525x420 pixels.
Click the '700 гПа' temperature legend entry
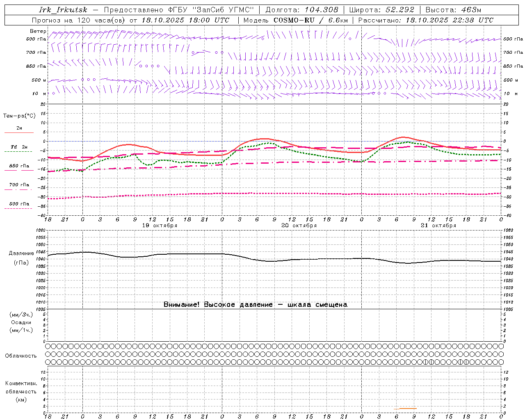[19, 185]
